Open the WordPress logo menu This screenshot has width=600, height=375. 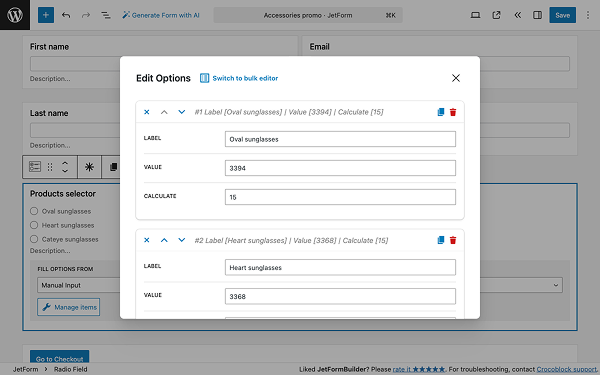pyautogui.click(x=15, y=15)
